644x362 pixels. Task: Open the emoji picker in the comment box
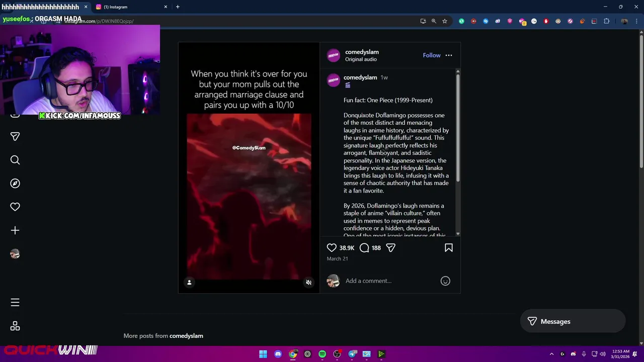coord(445,281)
